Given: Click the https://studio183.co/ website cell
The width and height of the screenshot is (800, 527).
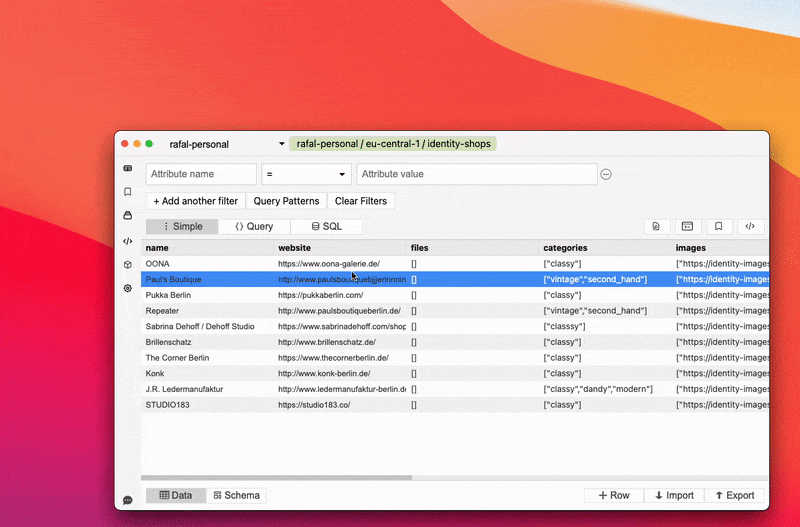Looking at the screenshot, I should [340, 405].
